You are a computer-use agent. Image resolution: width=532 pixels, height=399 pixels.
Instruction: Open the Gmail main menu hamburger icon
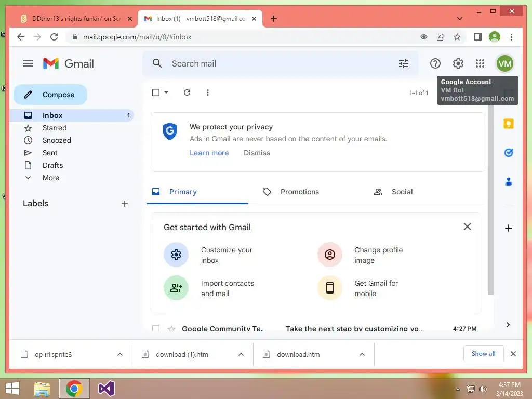point(28,63)
